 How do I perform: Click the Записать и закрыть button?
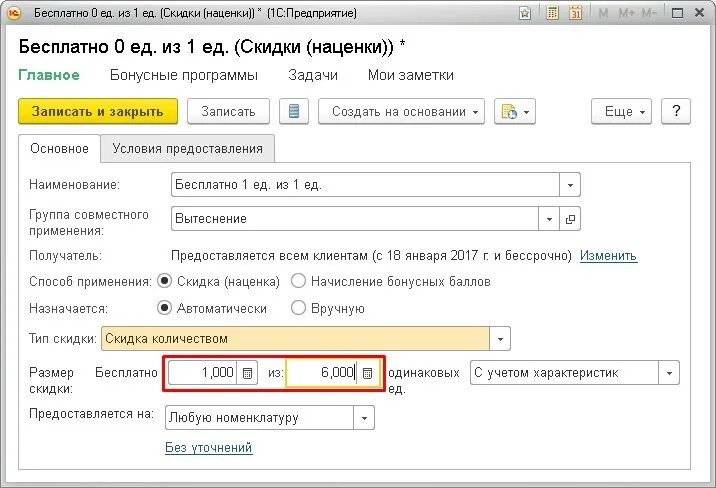(x=98, y=111)
